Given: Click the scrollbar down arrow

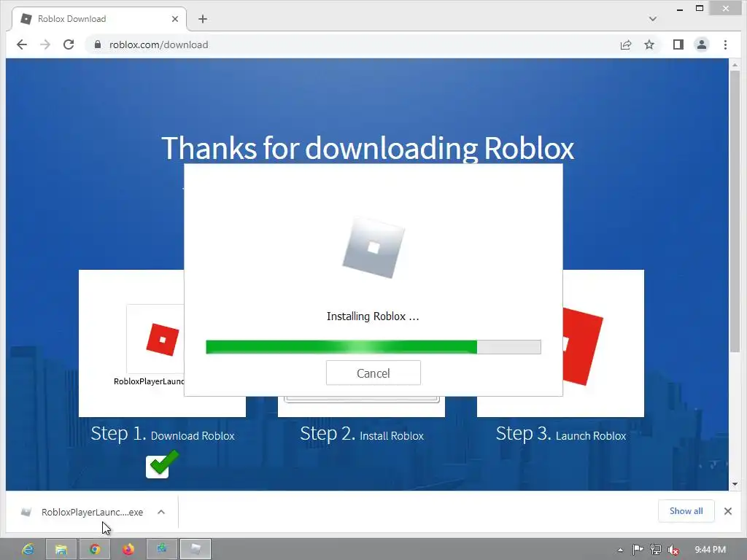Looking at the screenshot, I should (x=735, y=484).
